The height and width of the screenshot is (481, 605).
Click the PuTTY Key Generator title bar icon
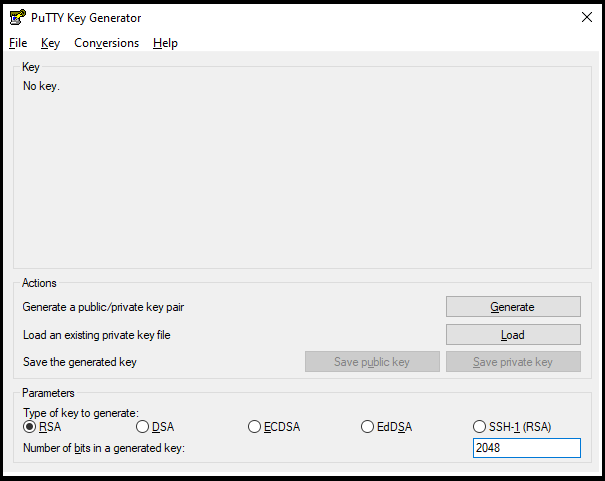click(x=17, y=17)
